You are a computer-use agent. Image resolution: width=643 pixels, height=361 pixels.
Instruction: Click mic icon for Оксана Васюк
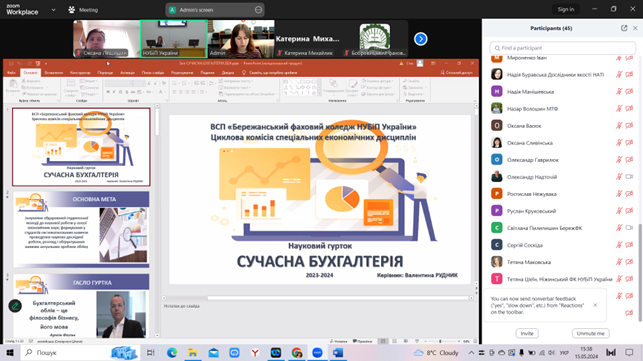[x=619, y=126]
